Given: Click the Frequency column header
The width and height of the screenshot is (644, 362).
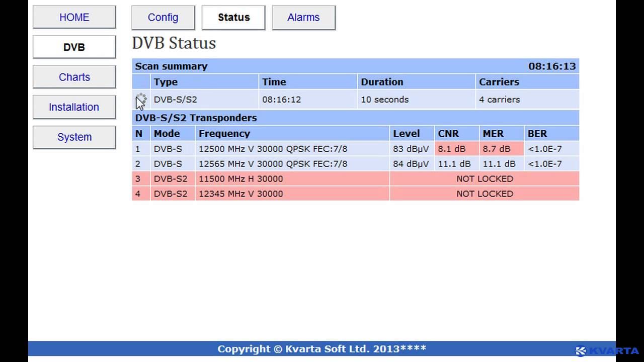Looking at the screenshot, I should click(x=224, y=134).
